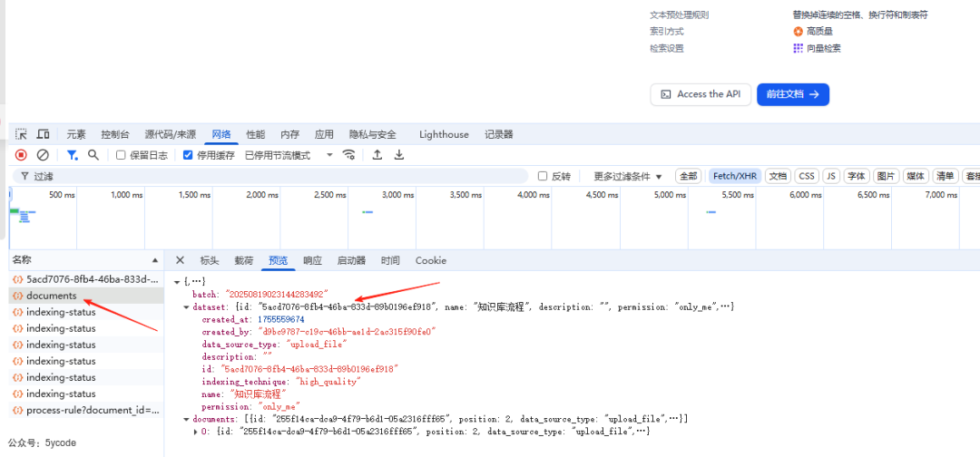980x457 pixels.
Task: Open the 记录器 panel
Action: click(499, 134)
